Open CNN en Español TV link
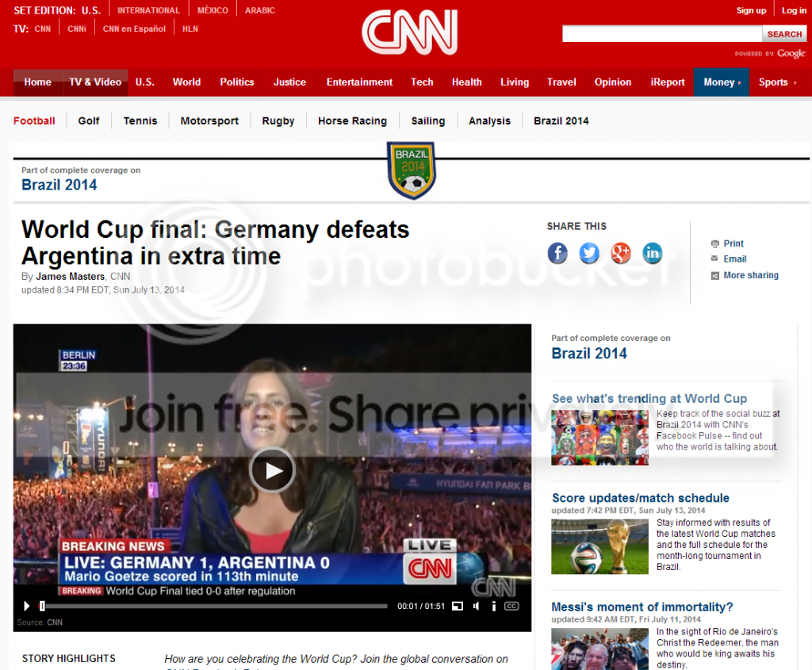 pos(134,29)
